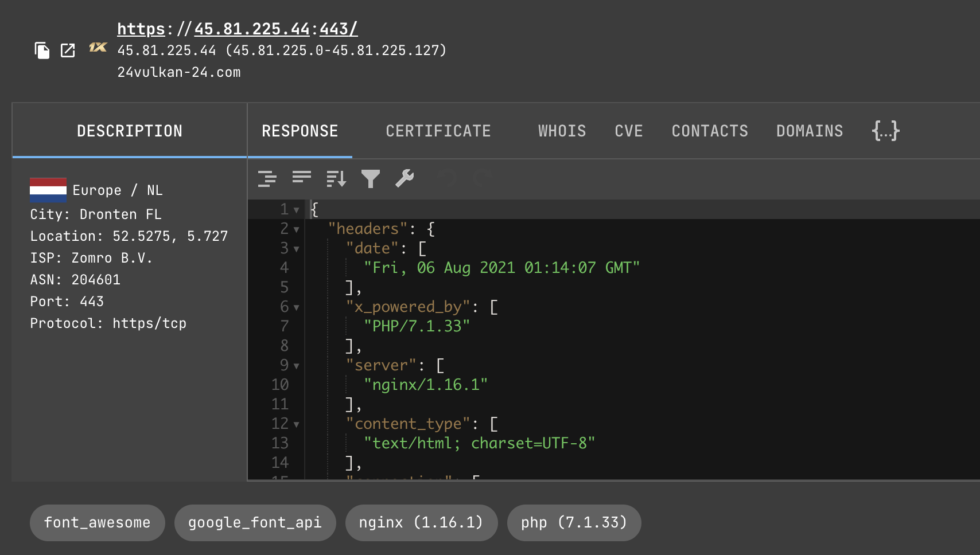Click the "content_type" key in the JSON
The image size is (980, 555).
point(409,424)
